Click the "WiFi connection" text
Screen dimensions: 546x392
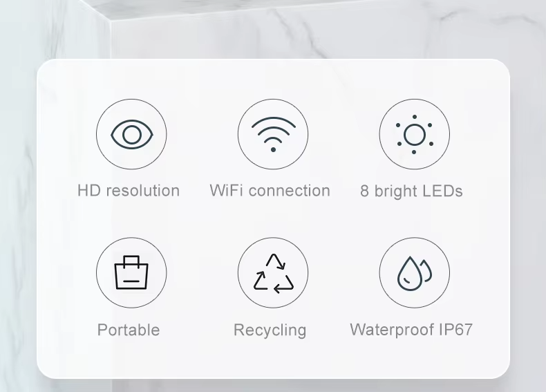point(270,191)
